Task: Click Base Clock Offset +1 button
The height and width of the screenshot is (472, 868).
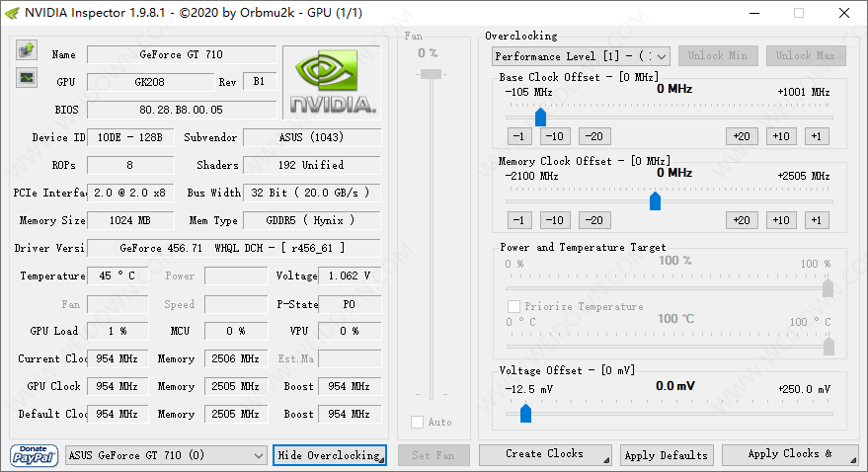Action: click(817, 136)
